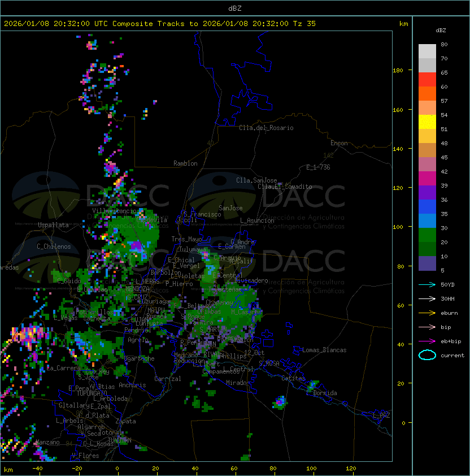The width and height of the screenshot is (470, 476).
Task: Click the '160' vertical axis tick label
Action: point(398,110)
